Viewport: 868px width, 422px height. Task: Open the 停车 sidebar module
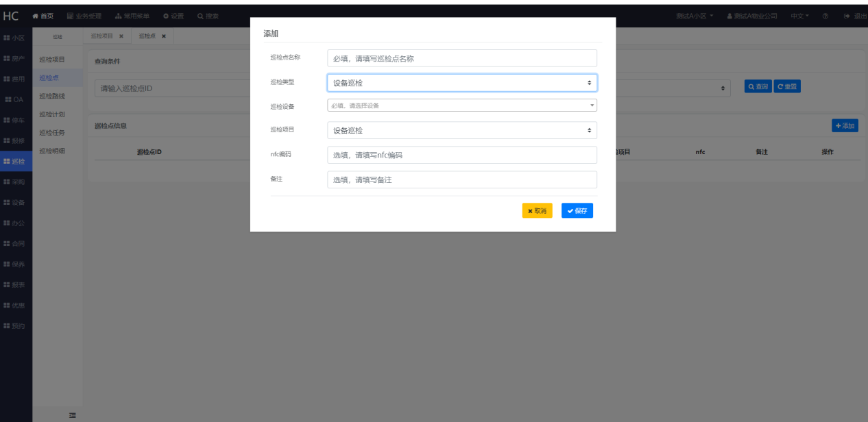coord(15,120)
